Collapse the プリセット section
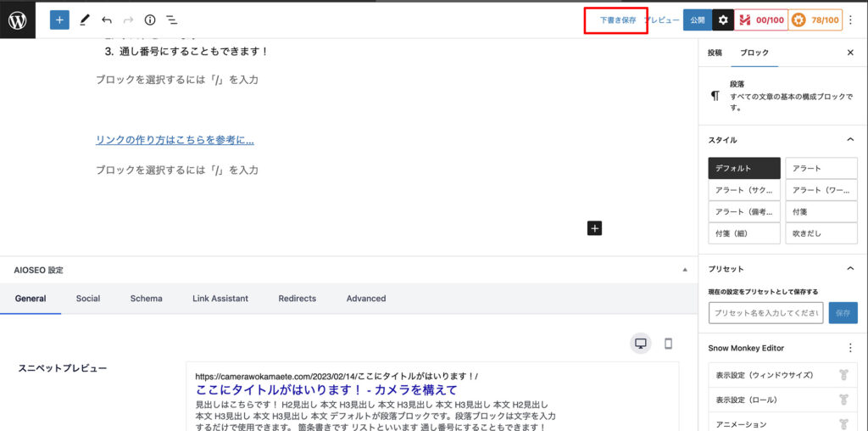 [850, 269]
